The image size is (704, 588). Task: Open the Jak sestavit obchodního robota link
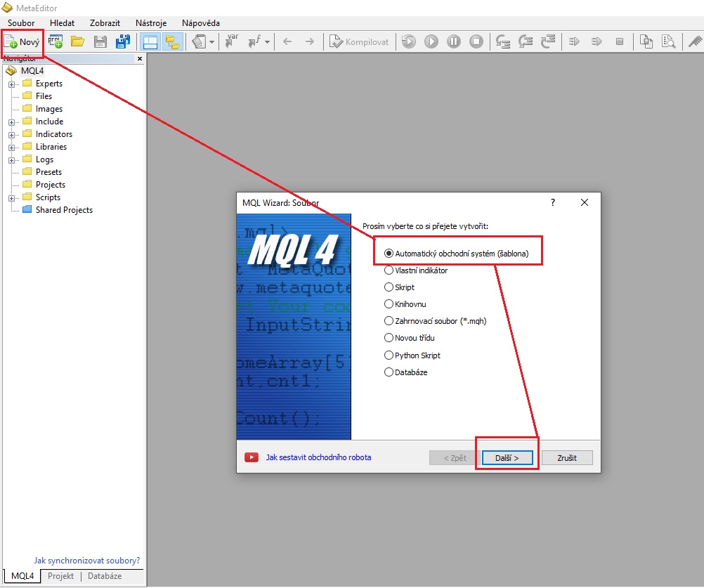318,457
